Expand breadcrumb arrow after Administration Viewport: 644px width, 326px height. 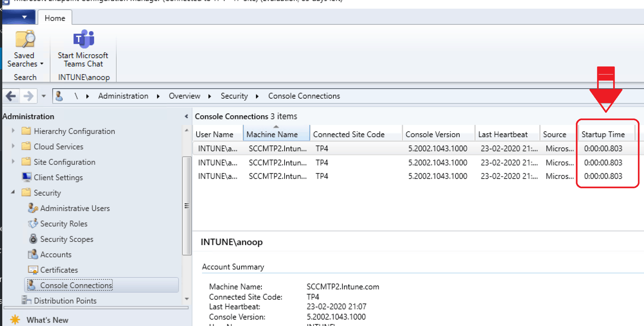pyautogui.click(x=158, y=96)
